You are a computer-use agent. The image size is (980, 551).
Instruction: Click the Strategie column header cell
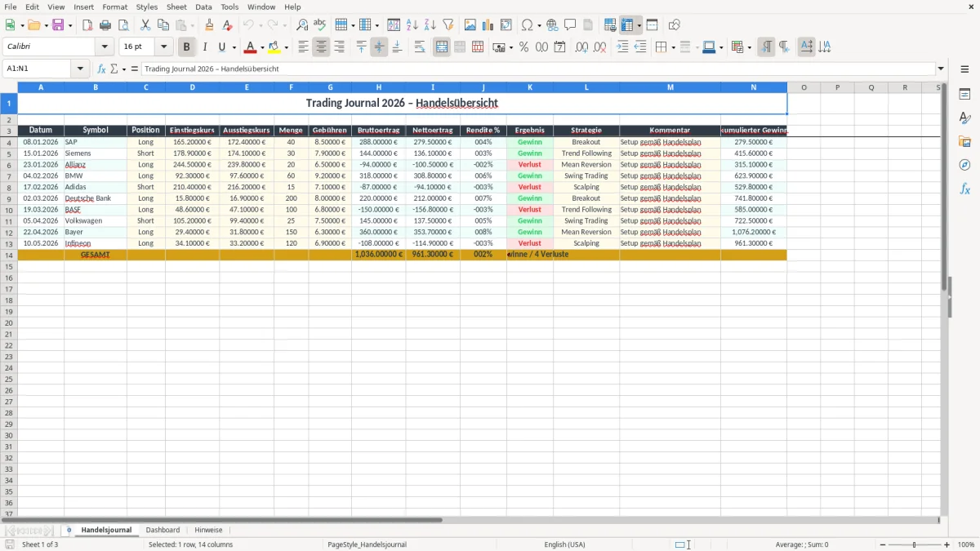coord(586,131)
